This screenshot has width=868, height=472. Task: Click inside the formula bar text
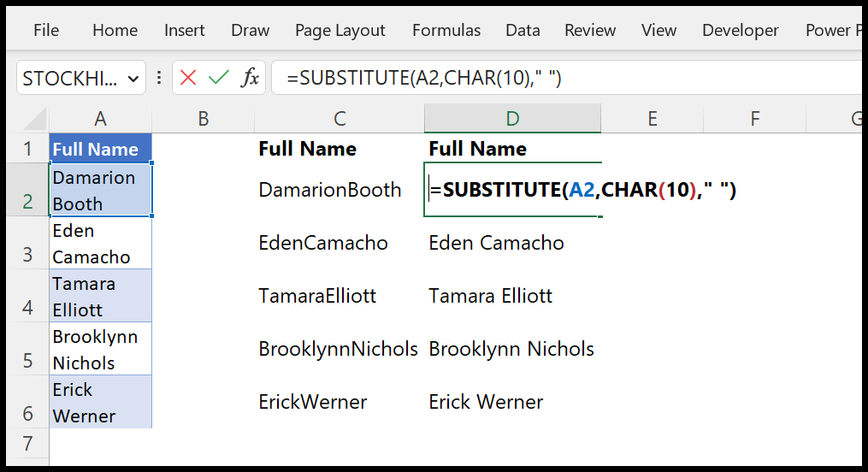(424, 78)
